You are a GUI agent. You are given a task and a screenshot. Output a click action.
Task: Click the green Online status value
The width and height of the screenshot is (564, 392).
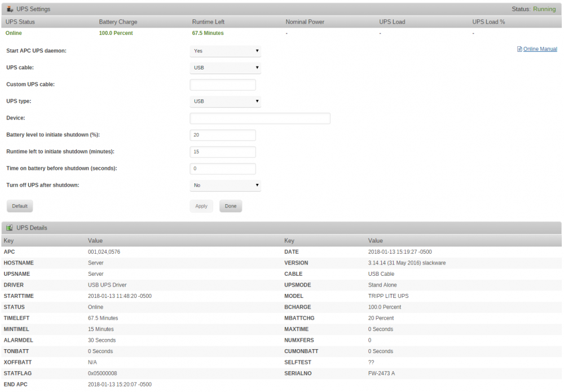[14, 33]
